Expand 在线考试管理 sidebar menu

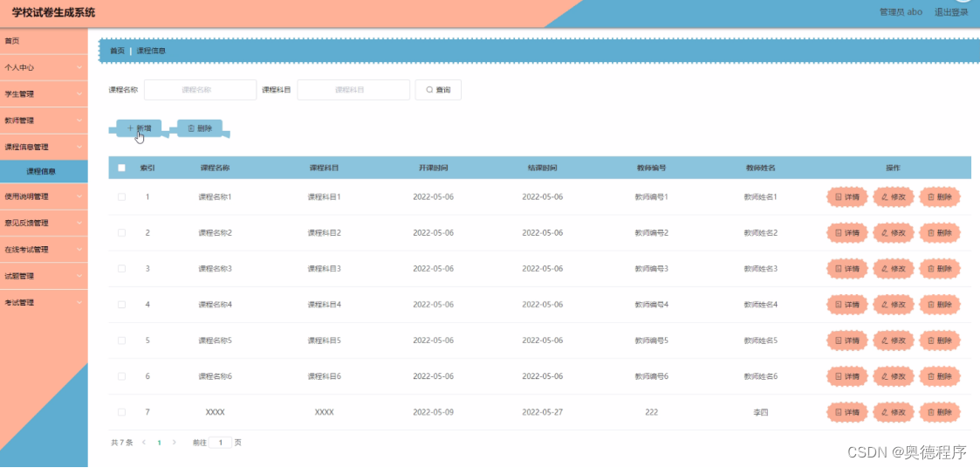(44, 249)
